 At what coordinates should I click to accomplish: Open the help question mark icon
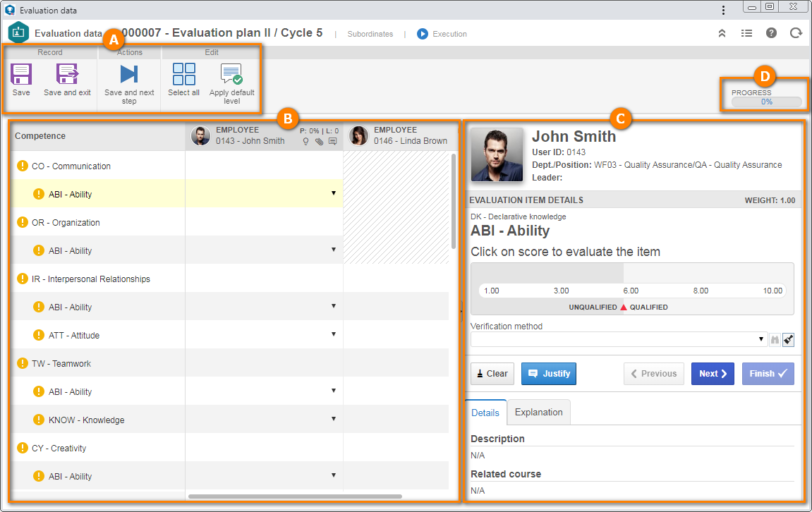coord(771,33)
